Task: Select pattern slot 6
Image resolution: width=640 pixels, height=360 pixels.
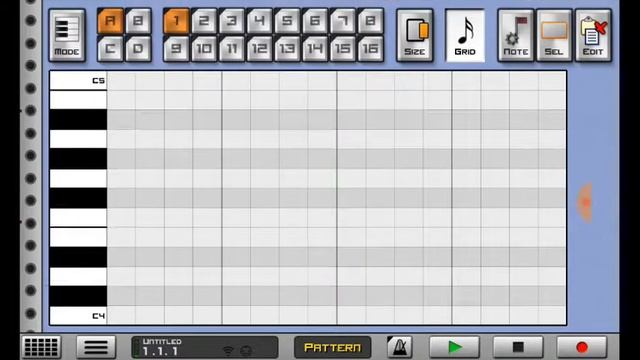Action: (315, 21)
